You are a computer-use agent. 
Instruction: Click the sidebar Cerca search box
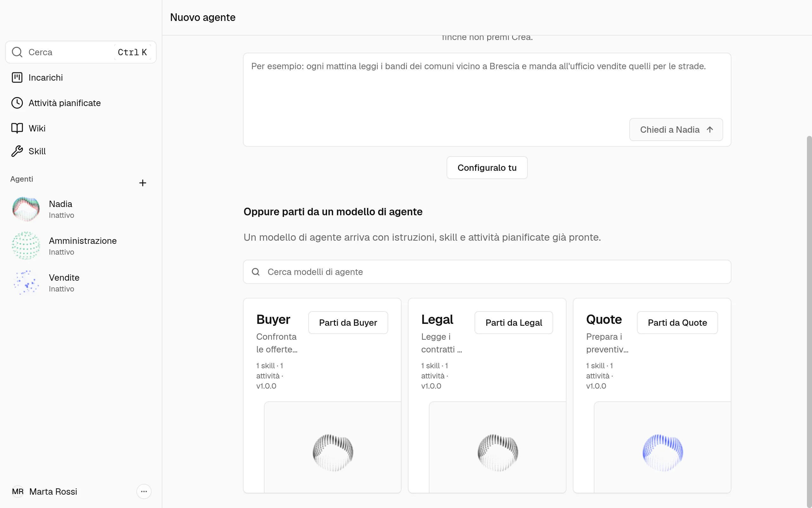point(81,52)
